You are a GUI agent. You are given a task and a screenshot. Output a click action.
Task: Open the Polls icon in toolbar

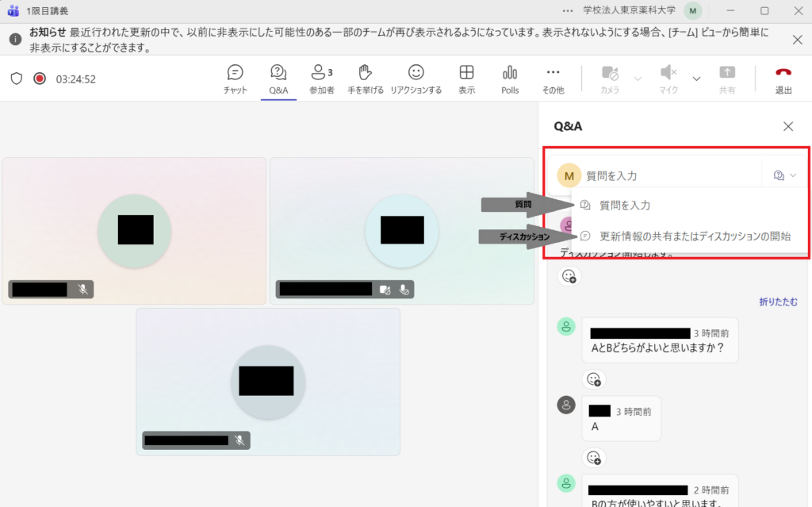pos(510,79)
